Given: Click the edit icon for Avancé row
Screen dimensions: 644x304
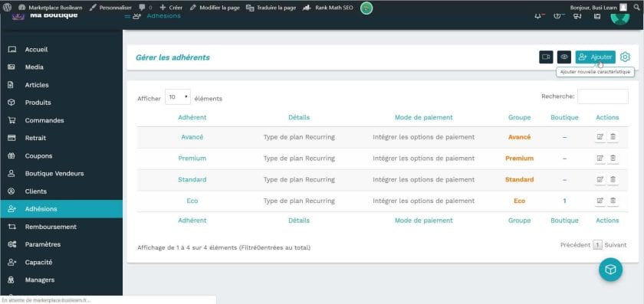Looking at the screenshot, I should tap(600, 137).
